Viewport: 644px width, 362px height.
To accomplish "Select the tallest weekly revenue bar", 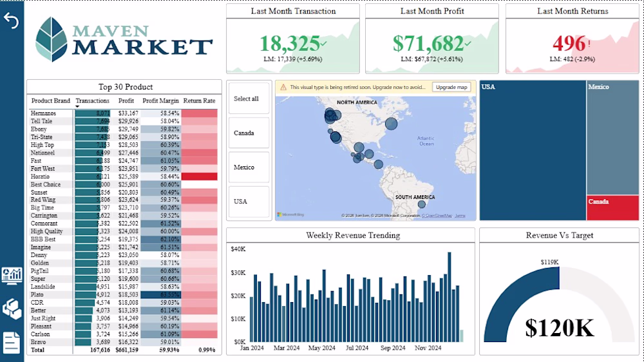I will (x=450, y=297).
